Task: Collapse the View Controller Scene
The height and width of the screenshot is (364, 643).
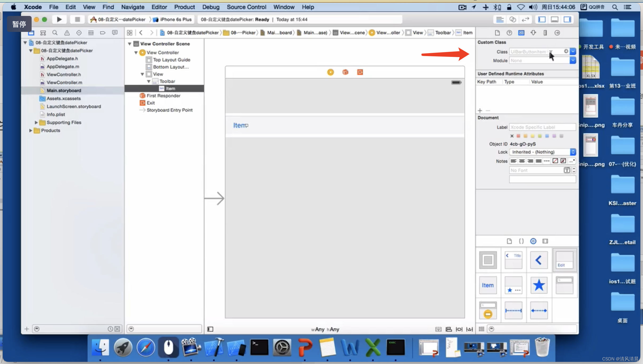Action: point(130,44)
